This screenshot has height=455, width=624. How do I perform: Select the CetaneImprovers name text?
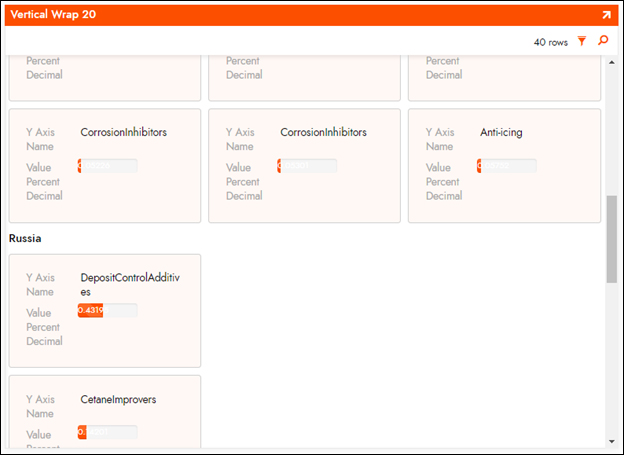(118, 400)
